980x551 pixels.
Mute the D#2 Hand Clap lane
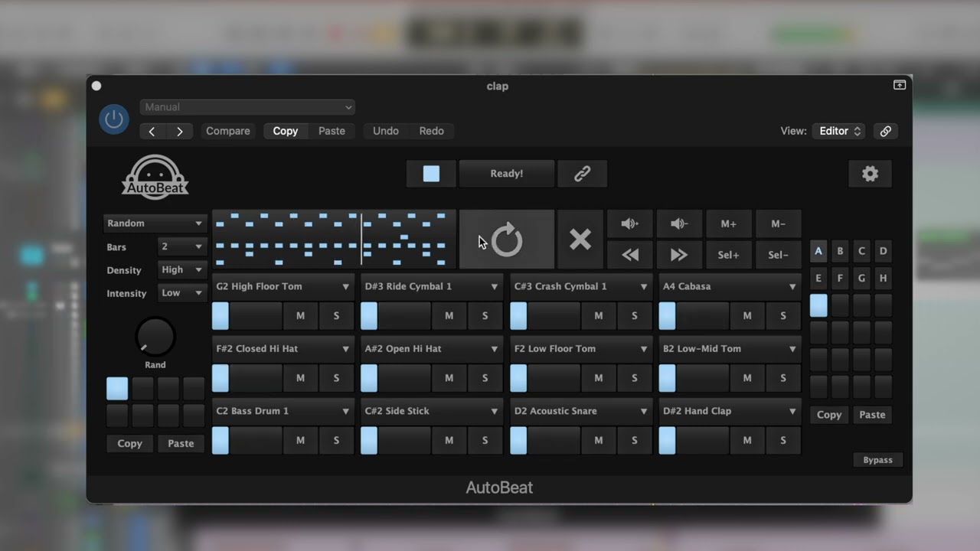(x=747, y=440)
